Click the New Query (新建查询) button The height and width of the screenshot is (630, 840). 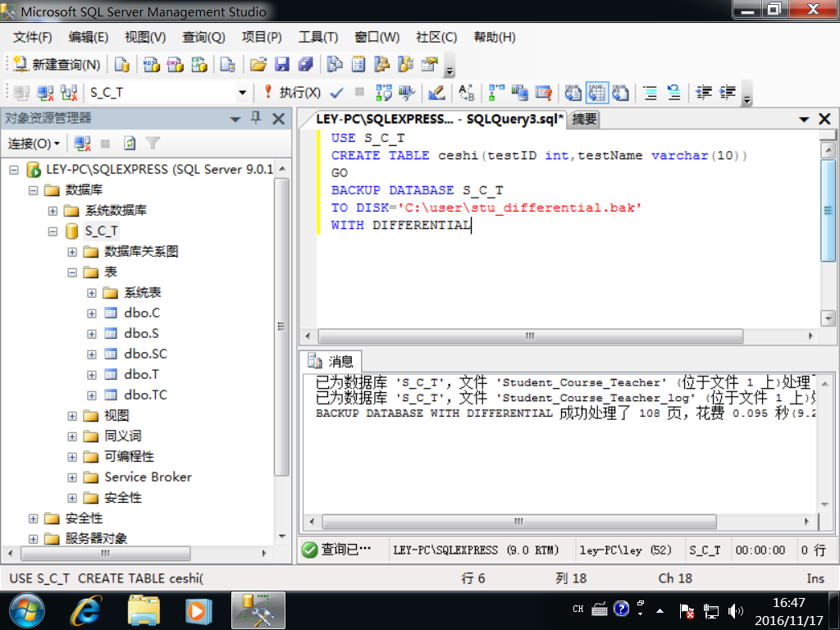point(57,64)
